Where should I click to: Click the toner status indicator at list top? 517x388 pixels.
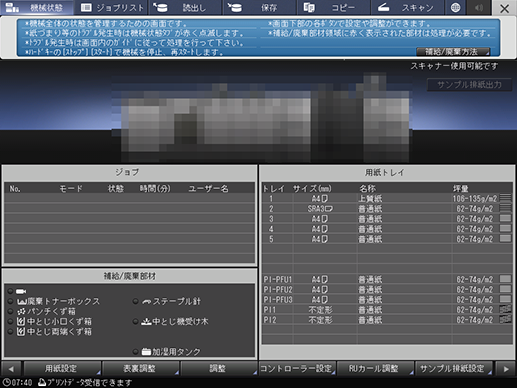click(11, 291)
